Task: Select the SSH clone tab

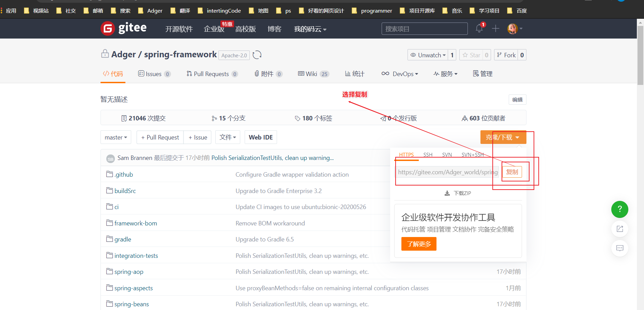Action: click(x=428, y=154)
